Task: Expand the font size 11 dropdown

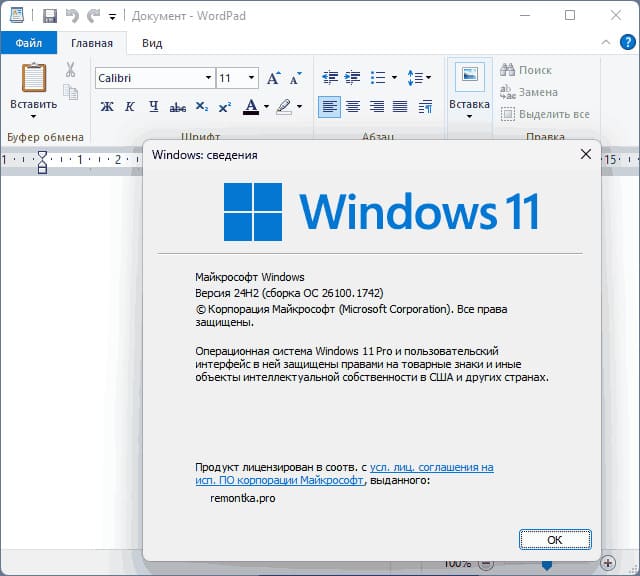Action: pyautogui.click(x=251, y=77)
